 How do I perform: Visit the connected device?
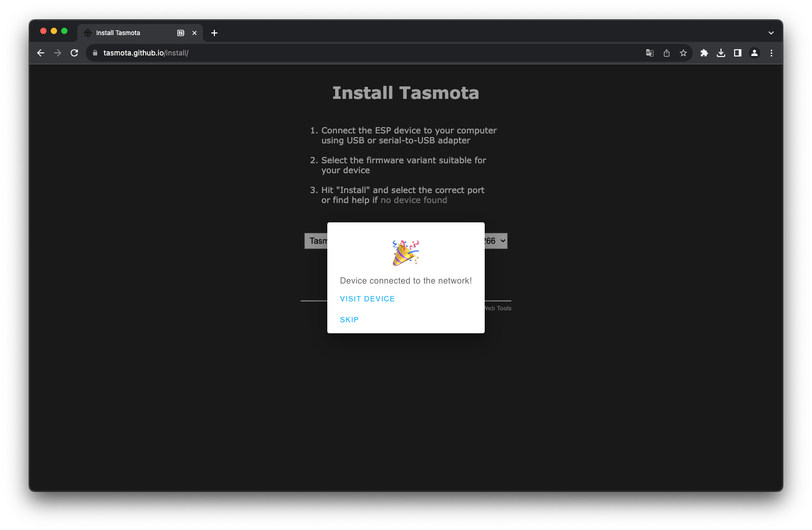point(367,299)
